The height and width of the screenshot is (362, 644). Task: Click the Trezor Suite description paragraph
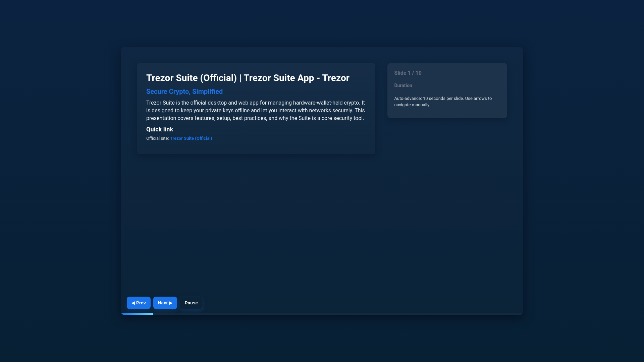coord(256,110)
